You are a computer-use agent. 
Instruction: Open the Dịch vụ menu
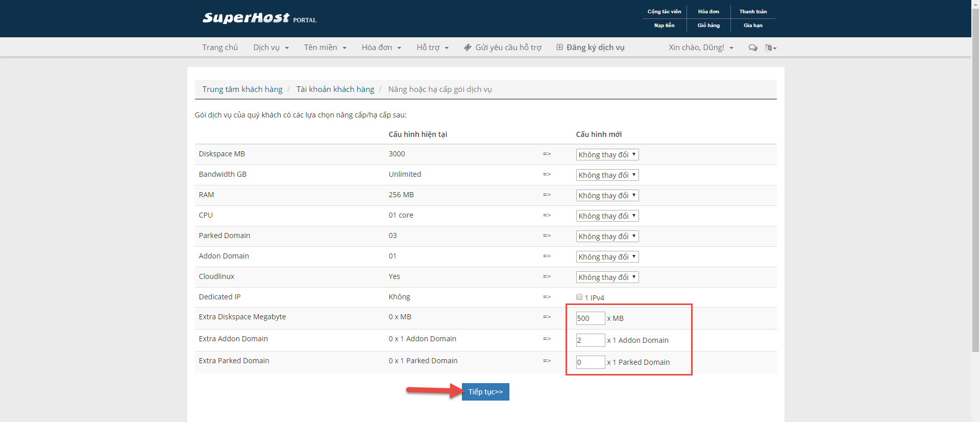[x=271, y=48]
